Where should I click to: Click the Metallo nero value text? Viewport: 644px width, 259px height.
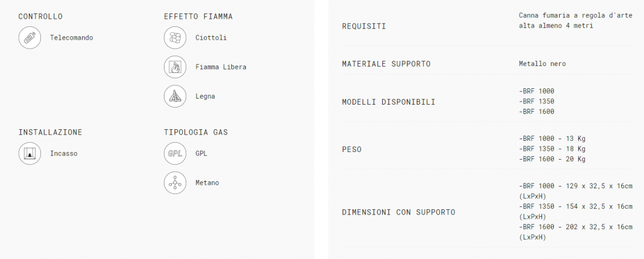click(542, 64)
